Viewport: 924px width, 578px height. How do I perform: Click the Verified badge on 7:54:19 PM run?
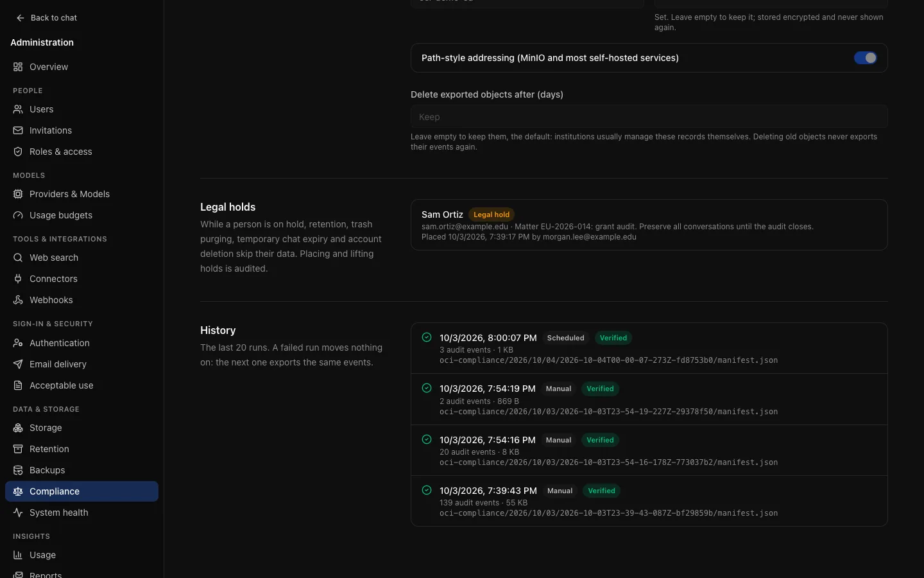[x=600, y=389]
